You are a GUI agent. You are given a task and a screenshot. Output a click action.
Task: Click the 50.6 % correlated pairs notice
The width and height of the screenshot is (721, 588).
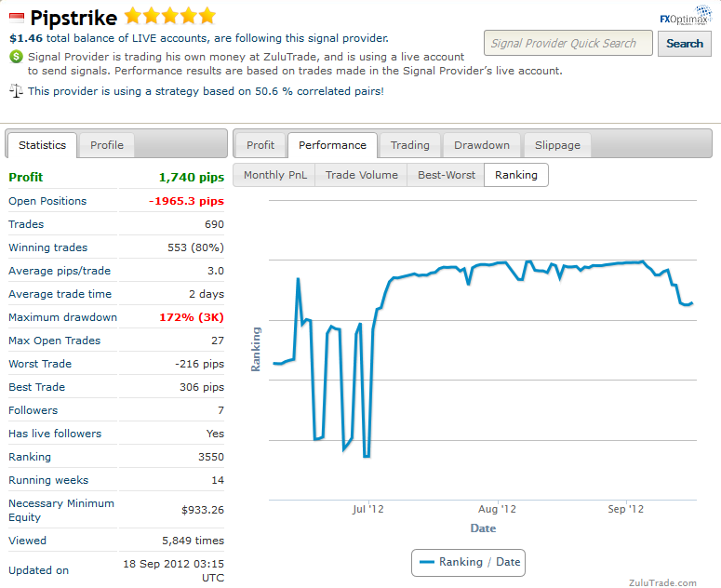206,91
